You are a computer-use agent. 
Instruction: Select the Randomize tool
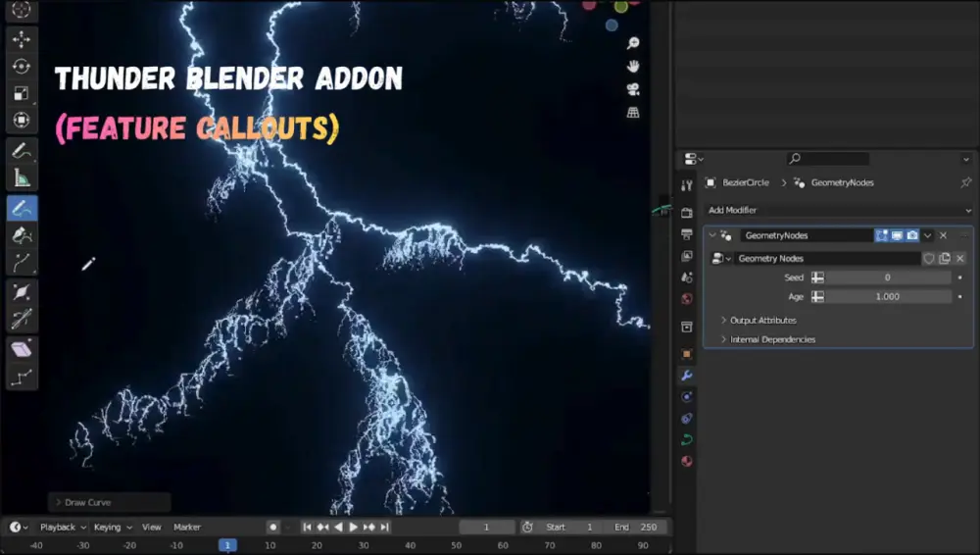pyautogui.click(x=22, y=377)
